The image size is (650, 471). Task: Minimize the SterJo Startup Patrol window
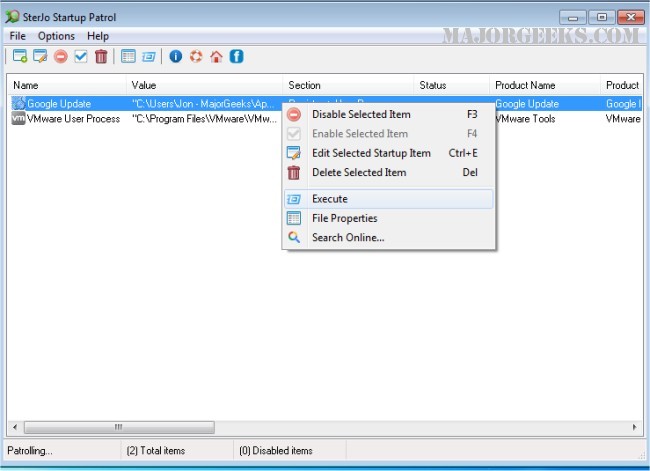pyautogui.click(x=573, y=17)
